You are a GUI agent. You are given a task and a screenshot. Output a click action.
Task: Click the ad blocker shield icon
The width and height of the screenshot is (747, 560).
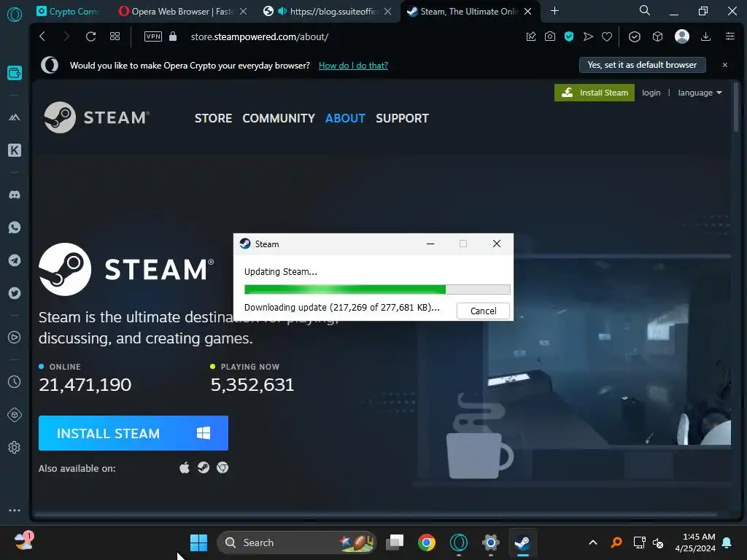(569, 36)
